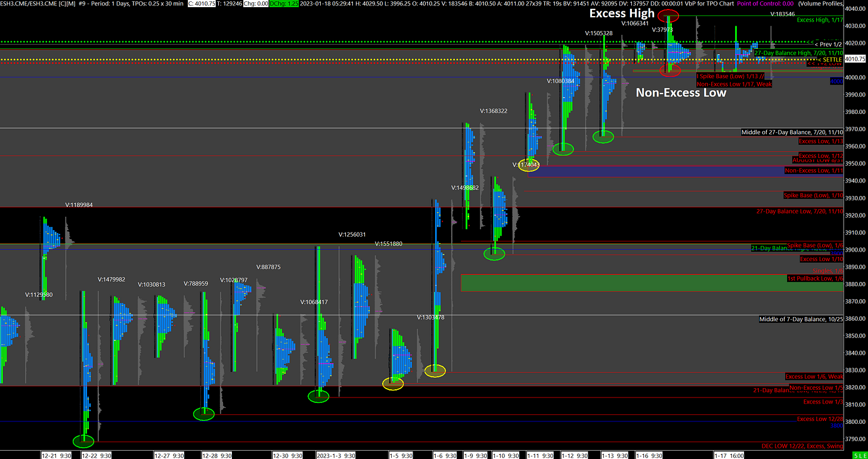Click the '1-13 9:30' date marker

coord(615,455)
